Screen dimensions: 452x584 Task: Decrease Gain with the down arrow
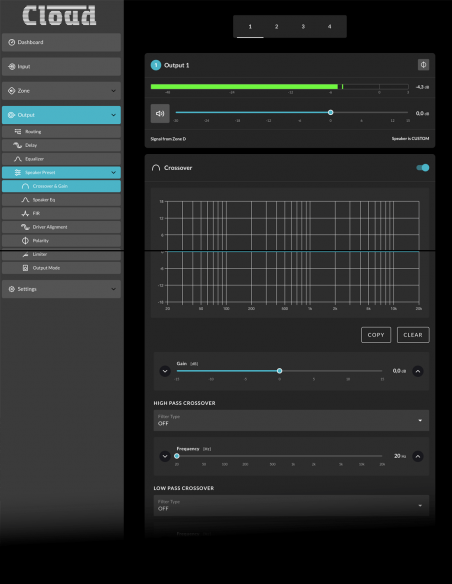[165, 371]
